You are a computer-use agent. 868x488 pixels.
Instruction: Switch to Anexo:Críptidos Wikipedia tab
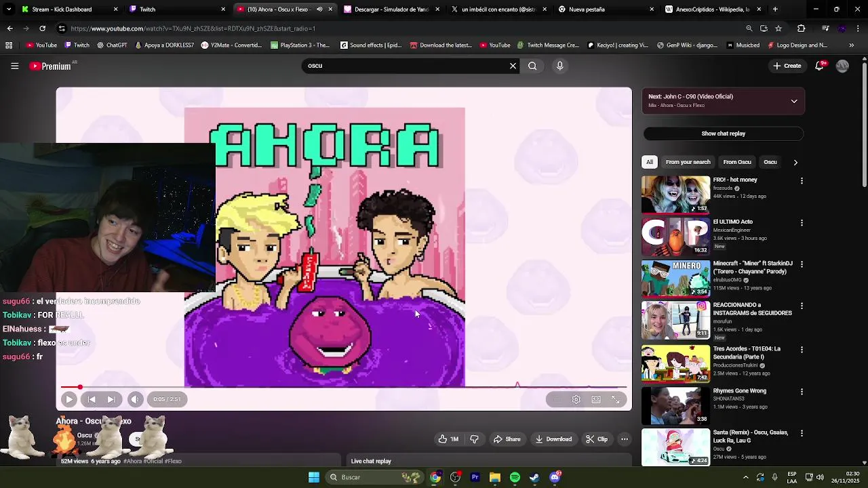tap(713, 9)
